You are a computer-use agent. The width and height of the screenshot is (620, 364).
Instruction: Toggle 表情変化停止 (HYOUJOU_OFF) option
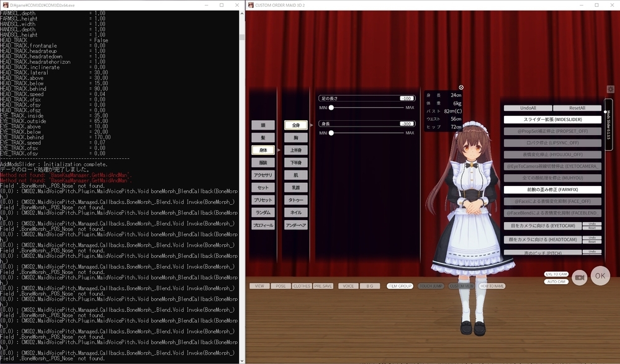tap(552, 154)
